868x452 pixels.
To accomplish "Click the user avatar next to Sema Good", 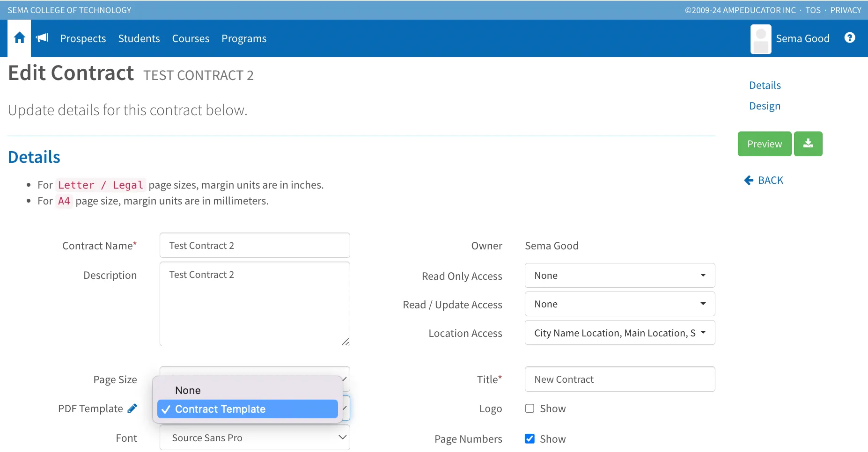I will pos(761,39).
